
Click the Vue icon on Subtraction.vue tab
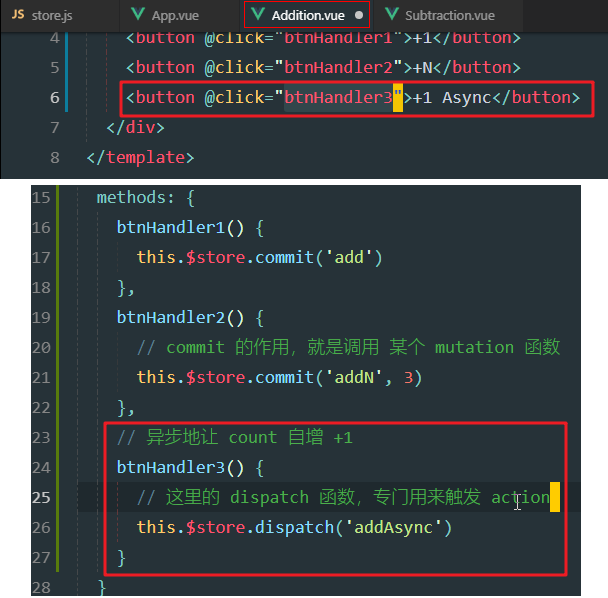click(391, 16)
